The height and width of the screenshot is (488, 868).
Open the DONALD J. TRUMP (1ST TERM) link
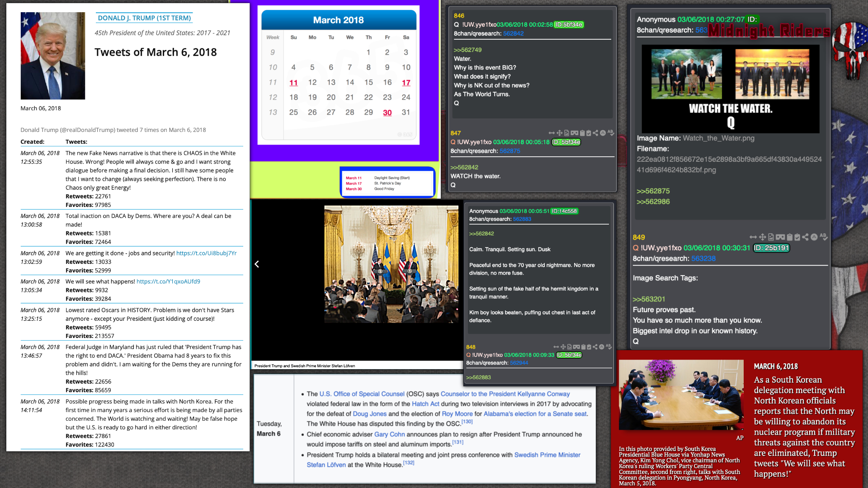144,18
